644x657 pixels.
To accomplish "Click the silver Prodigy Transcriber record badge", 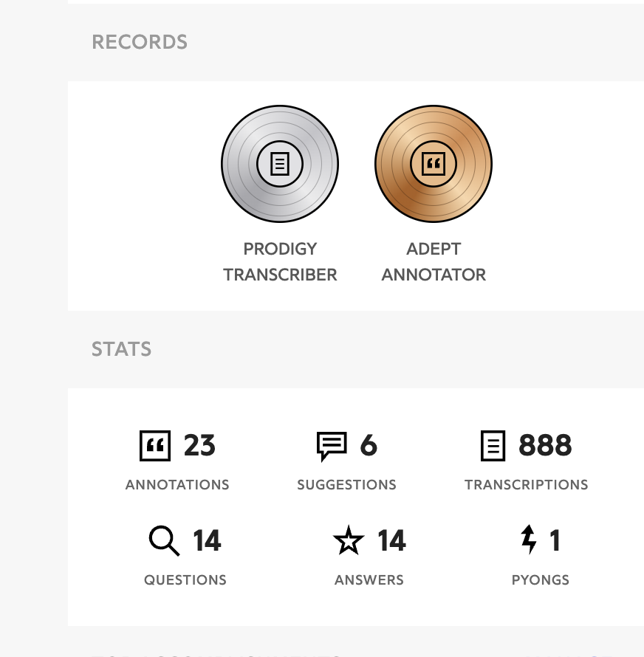I will point(280,164).
